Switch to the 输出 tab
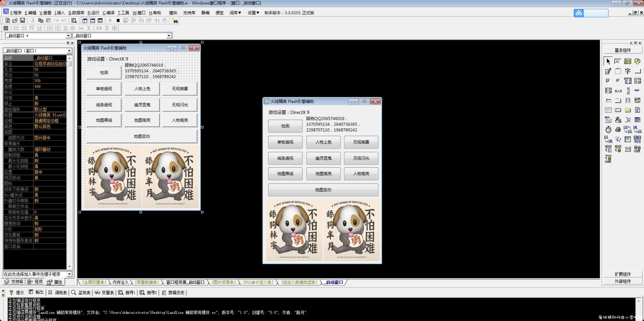This screenshot has width=644, height=321. point(36,292)
